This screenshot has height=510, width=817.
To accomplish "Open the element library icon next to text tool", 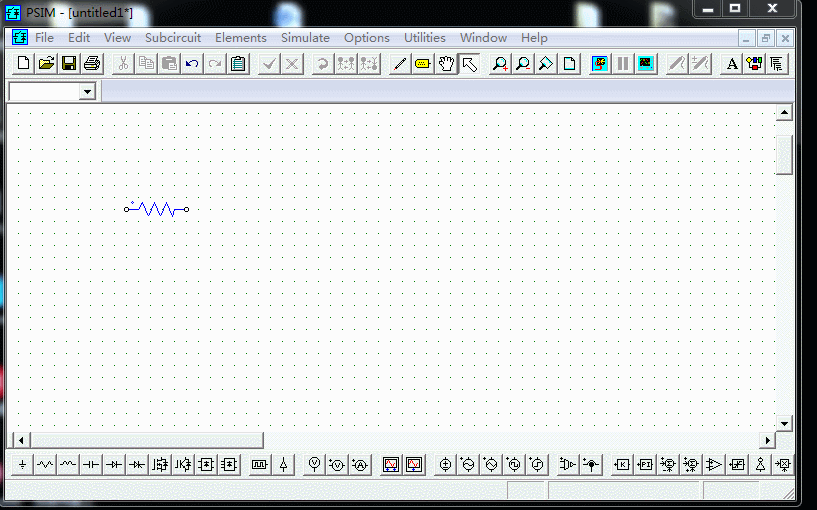I will point(754,64).
